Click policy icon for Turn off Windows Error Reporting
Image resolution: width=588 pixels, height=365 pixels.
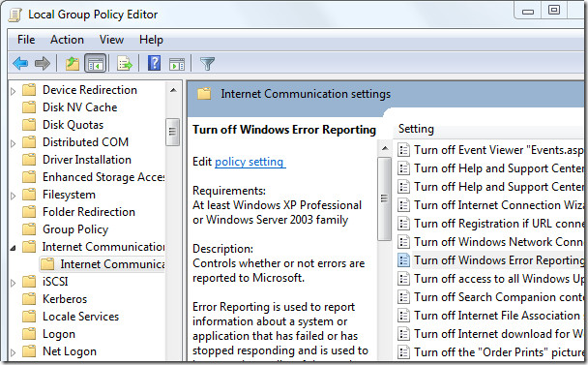point(403,260)
